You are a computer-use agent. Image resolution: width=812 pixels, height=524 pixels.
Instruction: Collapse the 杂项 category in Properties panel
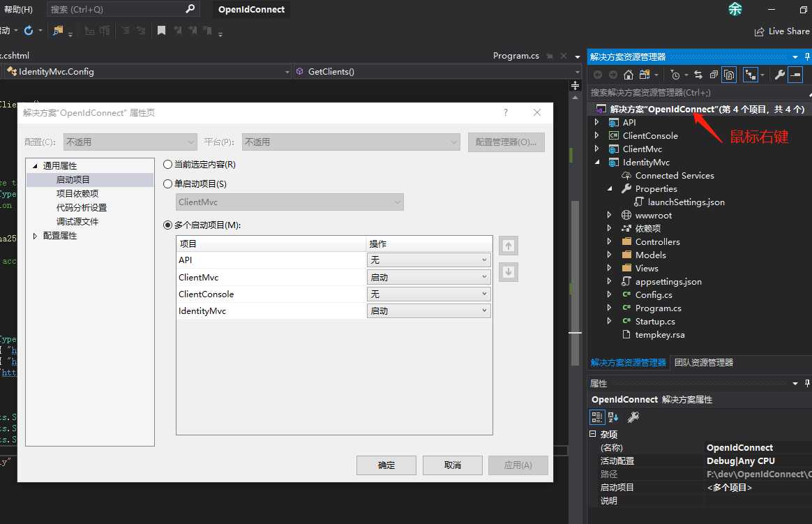[592, 434]
